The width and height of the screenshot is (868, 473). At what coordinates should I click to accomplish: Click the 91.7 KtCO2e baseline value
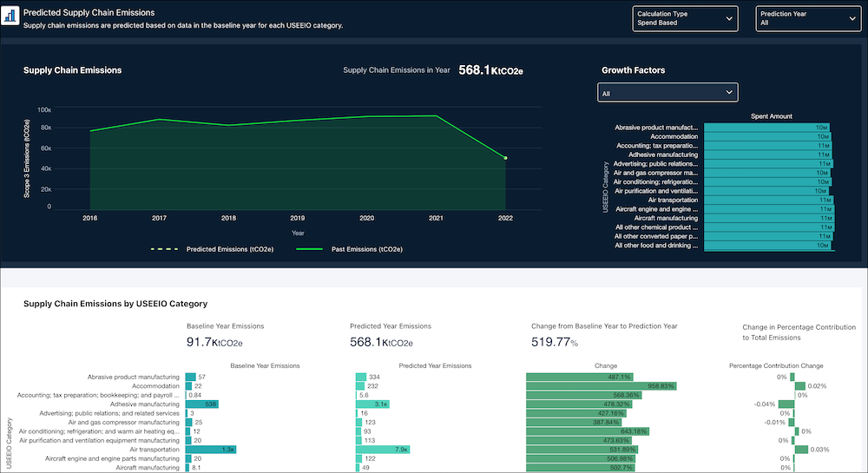click(x=214, y=343)
